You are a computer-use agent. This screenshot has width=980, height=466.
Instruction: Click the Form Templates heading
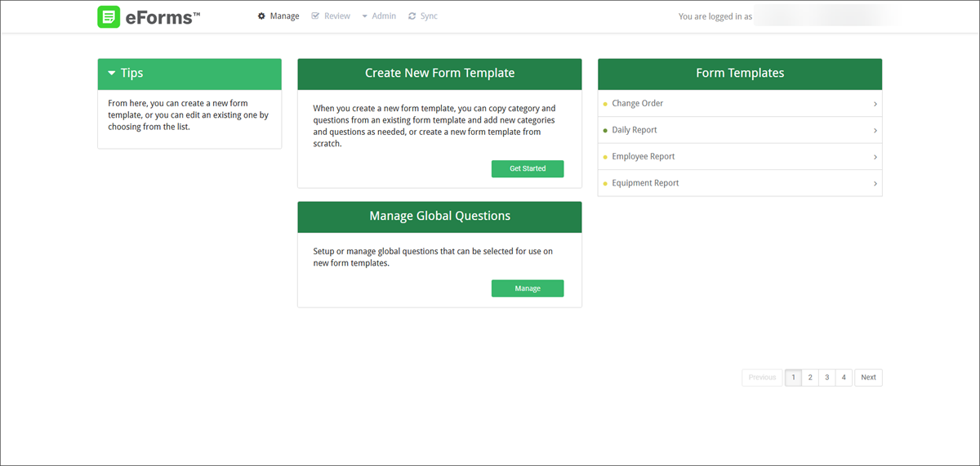[740, 74]
